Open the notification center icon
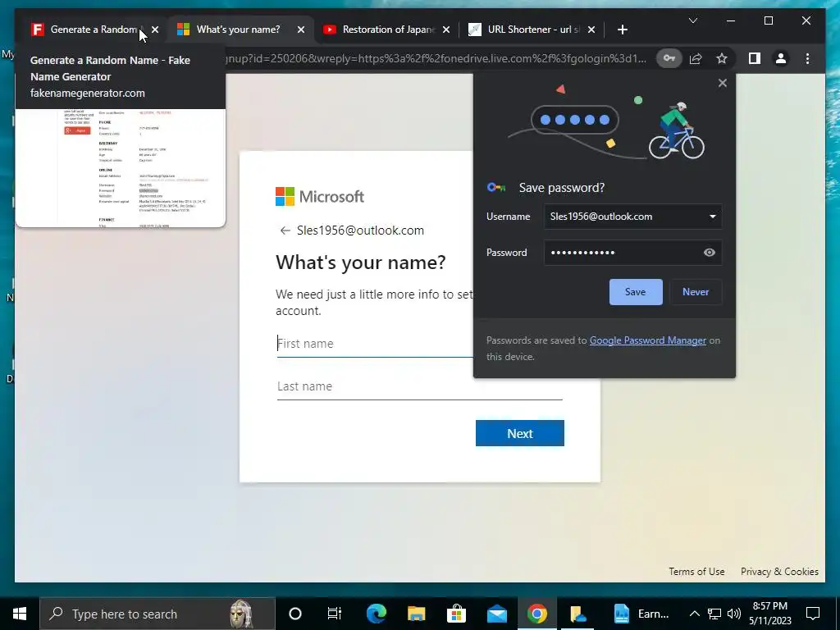This screenshot has height=630, width=840. (813, 614)
